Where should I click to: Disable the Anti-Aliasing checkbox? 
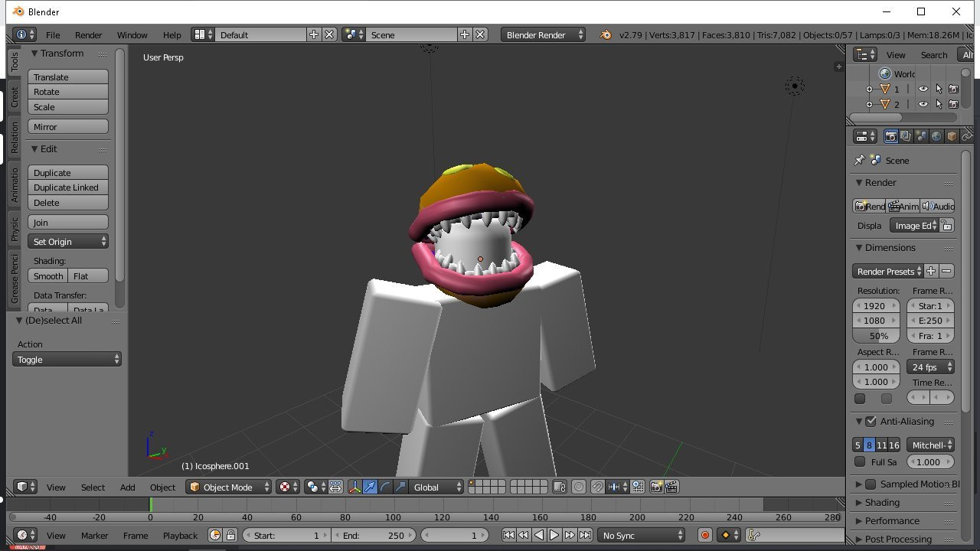871,422
